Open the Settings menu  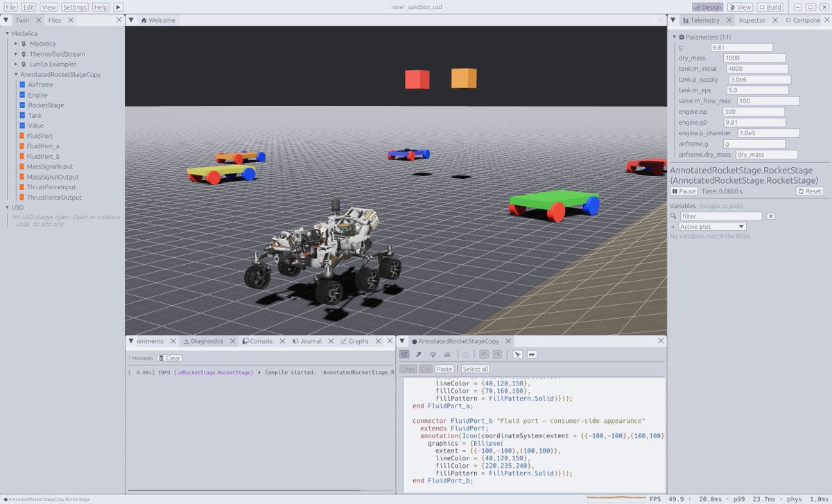(75, 7)
